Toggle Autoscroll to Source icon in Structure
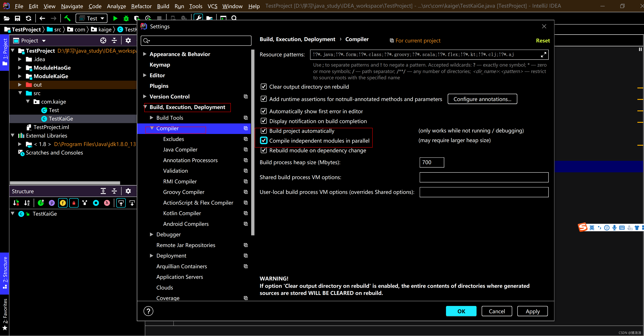Viewport: 644px width, 336px height. click(121, 203)
